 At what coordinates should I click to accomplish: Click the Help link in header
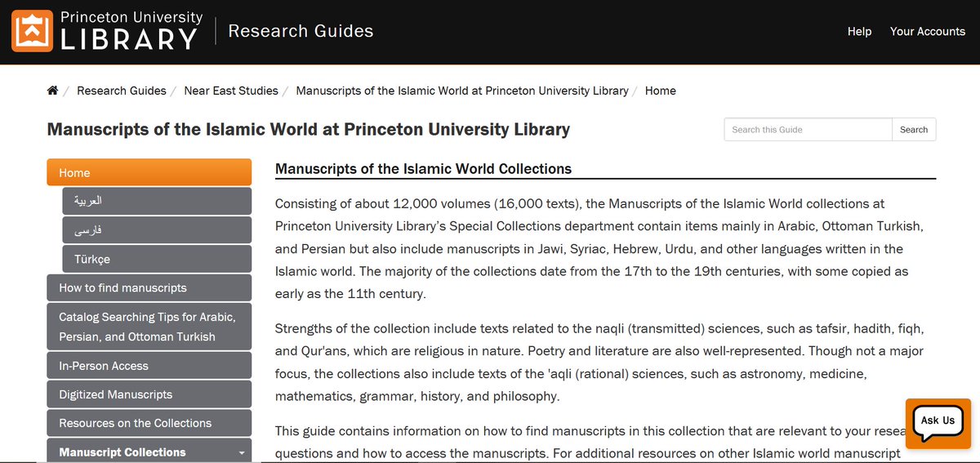(x=859, y=31)
